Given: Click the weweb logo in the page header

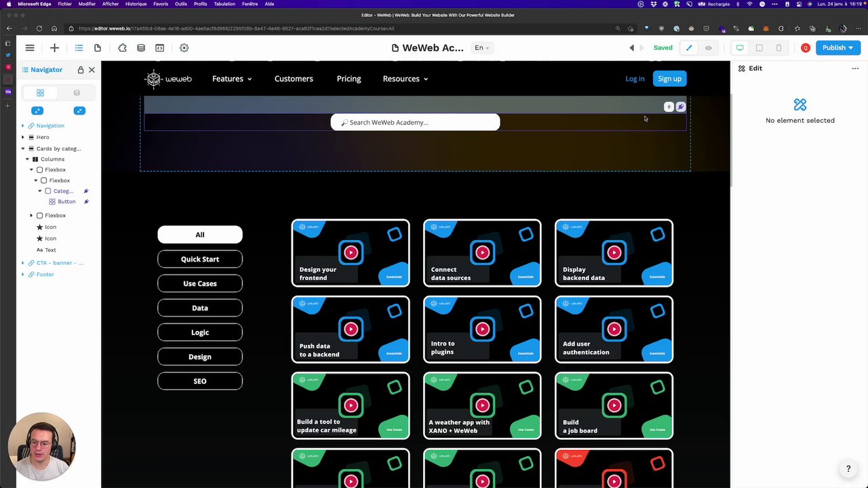Looking at the screenshot, I should tap(168, 79).
